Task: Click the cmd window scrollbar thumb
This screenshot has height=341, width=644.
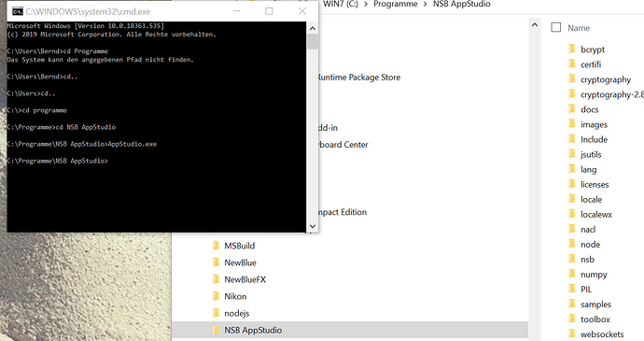Action: 312,41
